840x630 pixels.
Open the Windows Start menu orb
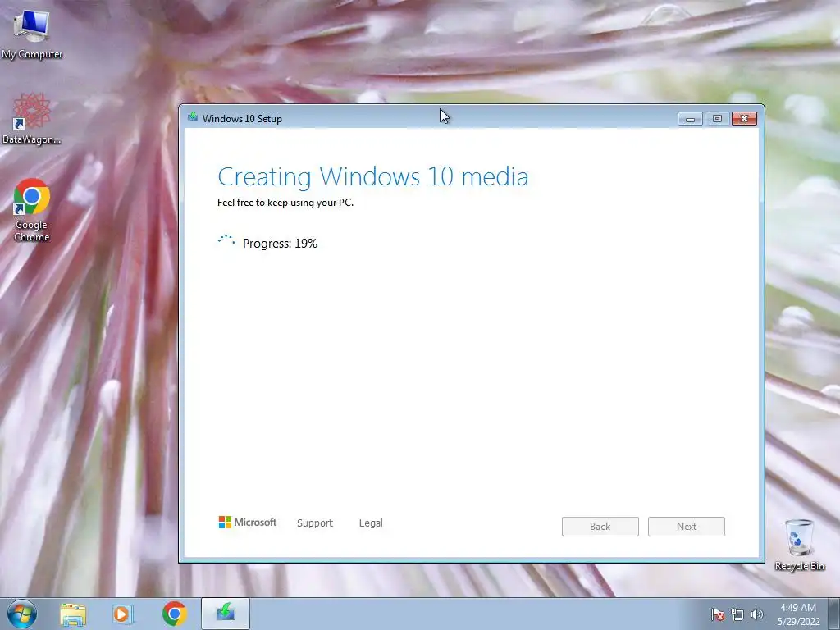click(22, 614)
